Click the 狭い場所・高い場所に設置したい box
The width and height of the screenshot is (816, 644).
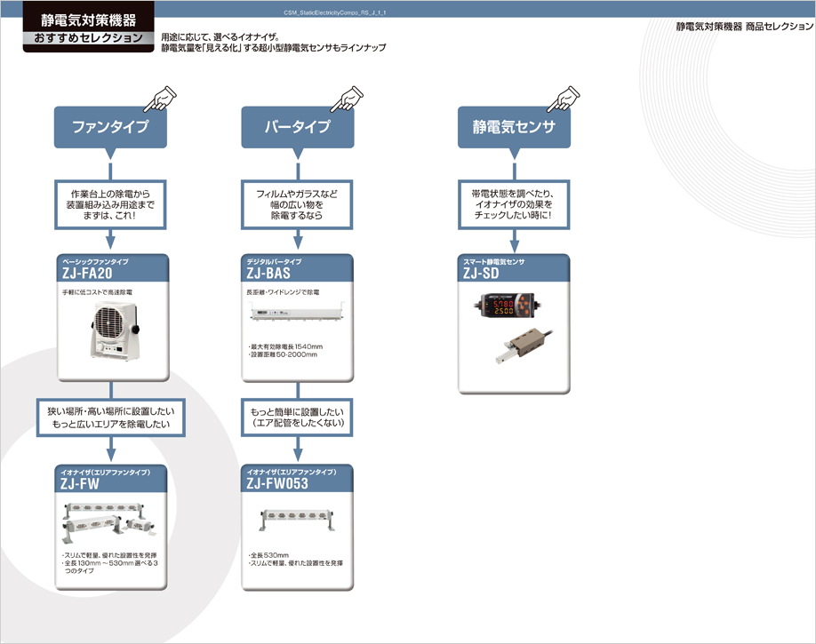[x=111, y=417]
